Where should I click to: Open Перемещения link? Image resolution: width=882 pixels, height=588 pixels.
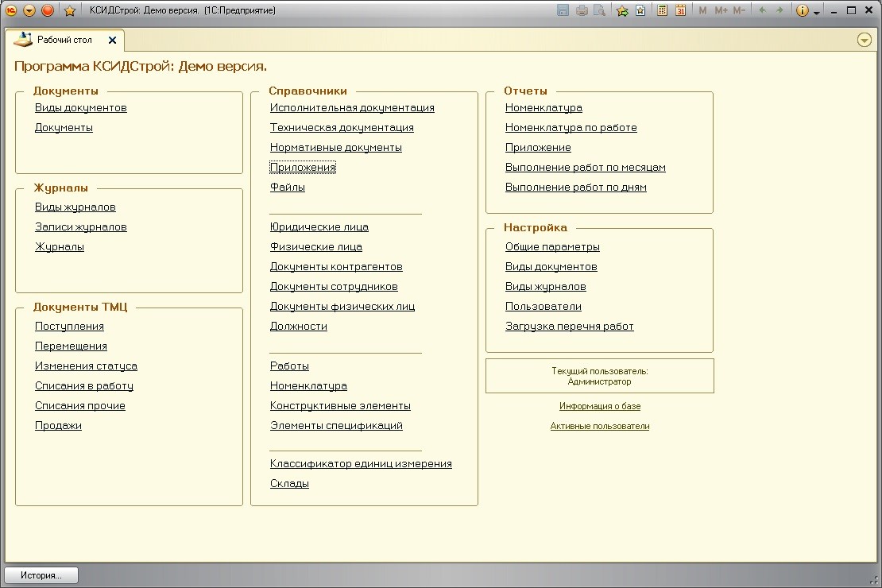point(71,346)
